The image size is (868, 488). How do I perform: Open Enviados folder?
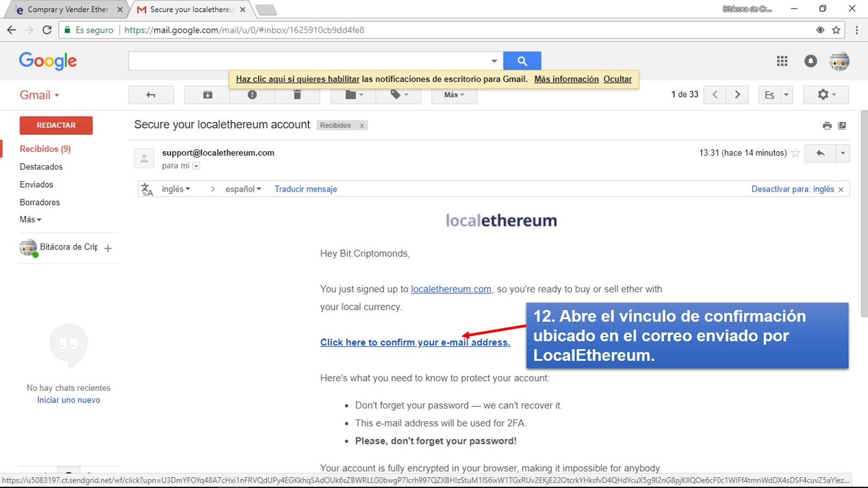pyautogui.click(x=36, y=185)
